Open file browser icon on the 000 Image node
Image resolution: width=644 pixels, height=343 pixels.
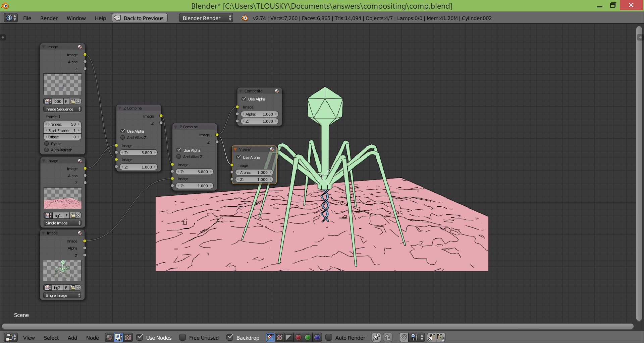[x=72, y=101]
